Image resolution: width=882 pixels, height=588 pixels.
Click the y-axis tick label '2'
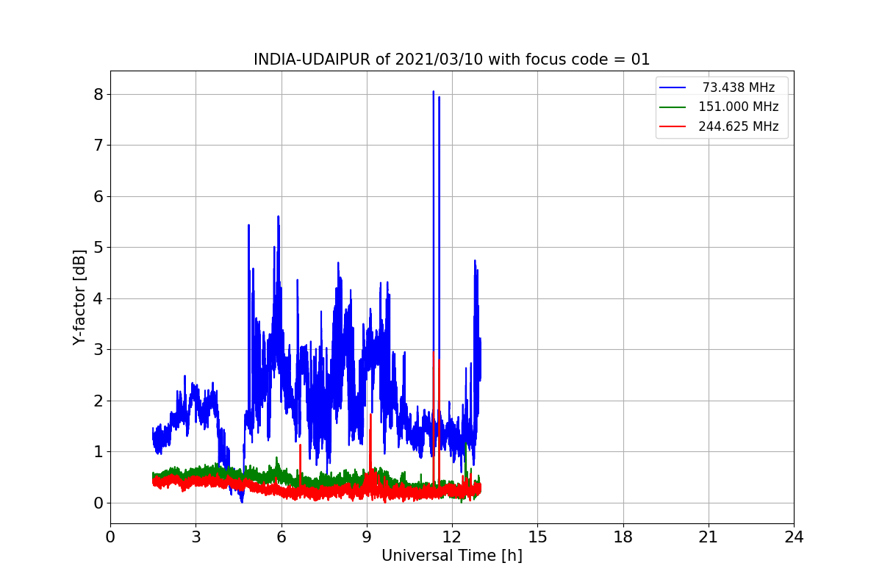[x=98, y=401]
